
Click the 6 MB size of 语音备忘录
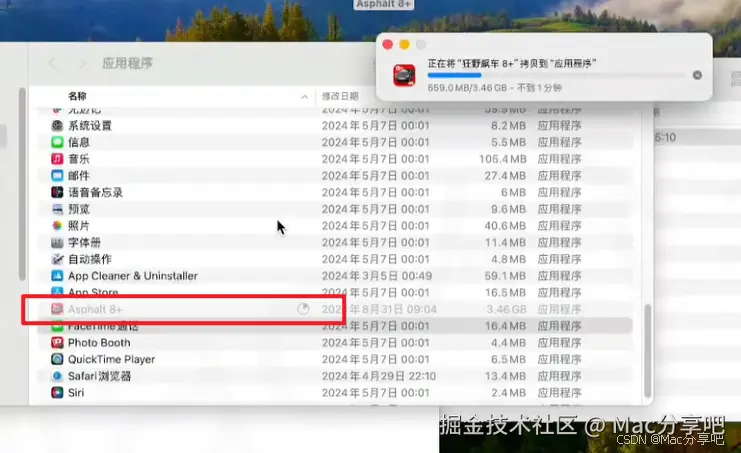coord(513,192)
